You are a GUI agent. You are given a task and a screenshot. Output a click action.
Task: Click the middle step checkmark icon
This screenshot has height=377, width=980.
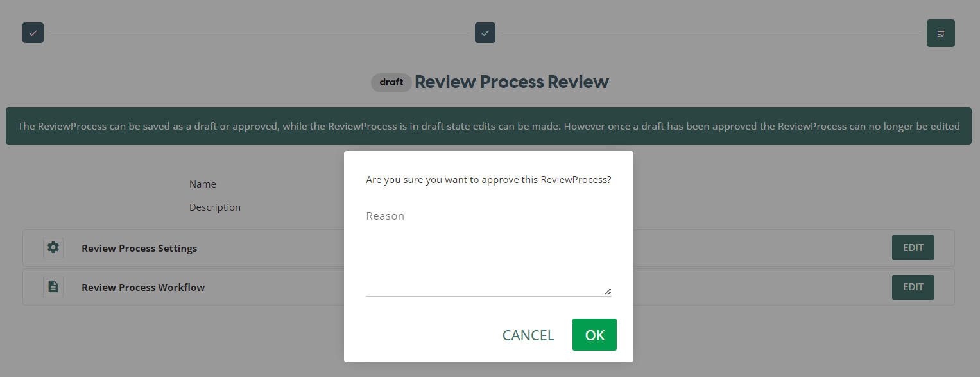click(x=485, y=33)
